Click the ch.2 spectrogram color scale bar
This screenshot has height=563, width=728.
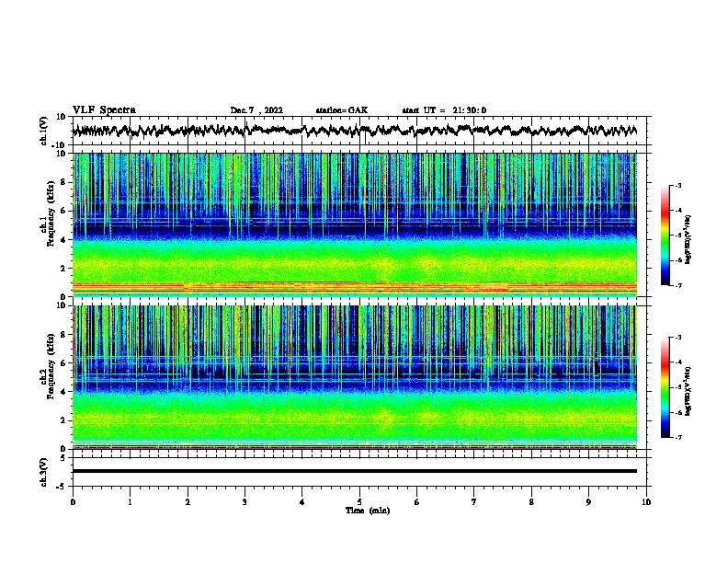(665, 387)
